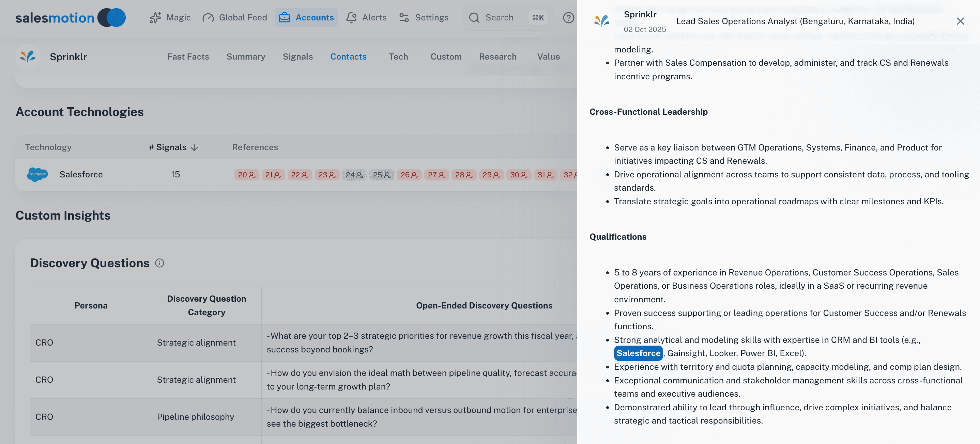Click highlighted Salesforce keyword in Qualifications
The height and width of the screenshot is (444, 980).
tap(638, 353)
